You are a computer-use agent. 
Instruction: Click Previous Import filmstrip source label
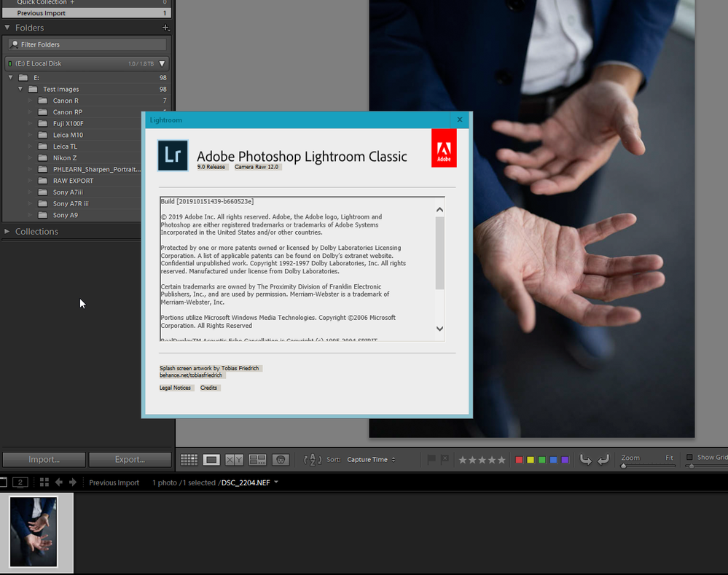114,482
